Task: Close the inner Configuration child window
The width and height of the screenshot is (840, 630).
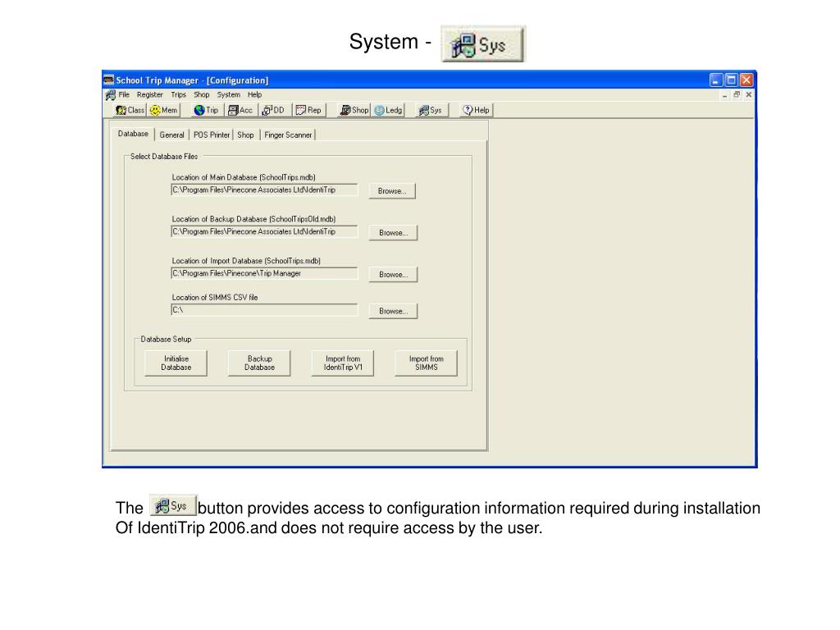Action: (x=748, y=95)
